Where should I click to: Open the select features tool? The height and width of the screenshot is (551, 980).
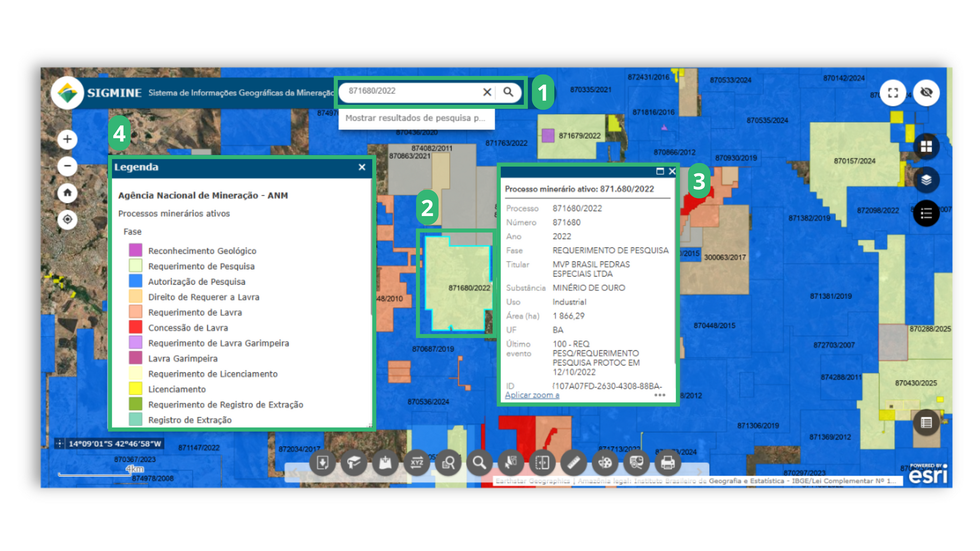pos(511,462)
